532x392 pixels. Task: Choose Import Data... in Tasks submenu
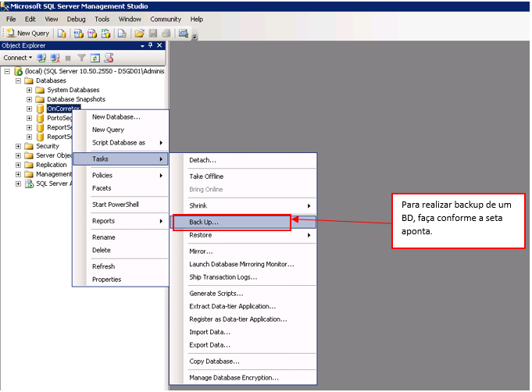coord(243,333)
